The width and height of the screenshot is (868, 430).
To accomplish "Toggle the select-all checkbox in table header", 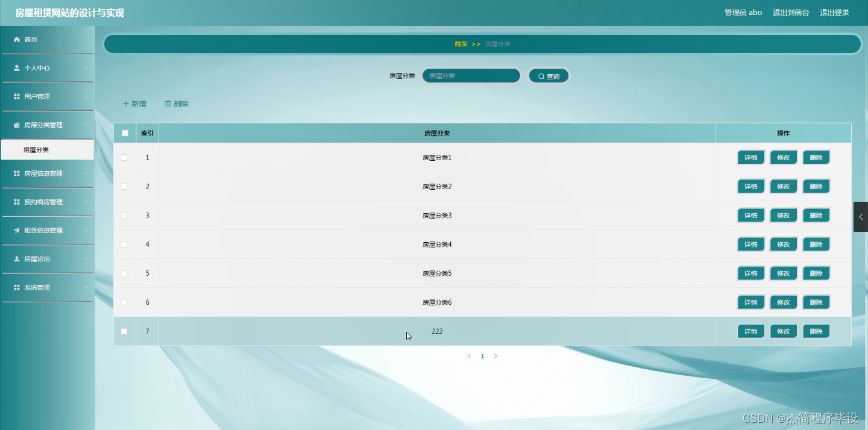I will [125, 133].
